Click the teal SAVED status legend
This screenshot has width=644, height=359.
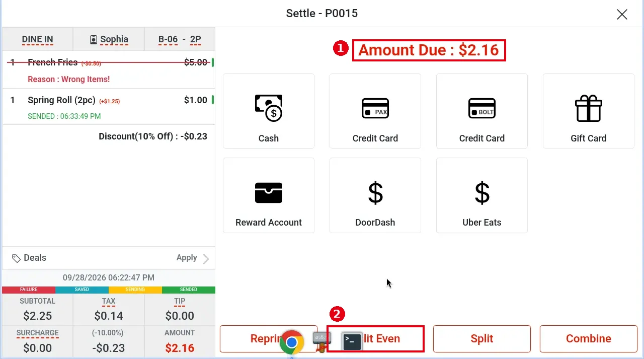pyautogui.click(x=82, y=290)
